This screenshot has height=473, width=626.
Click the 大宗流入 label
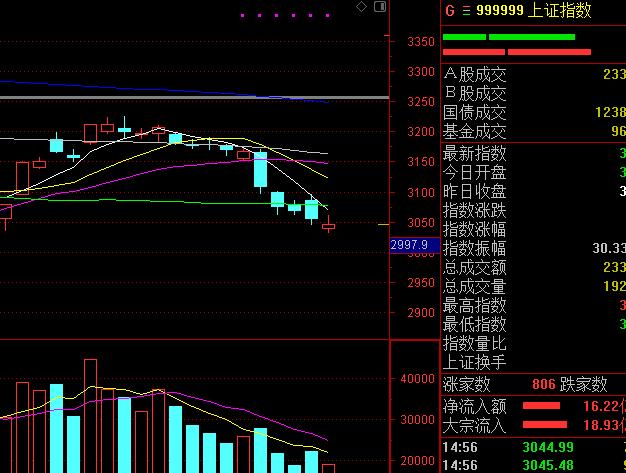point(475,426)
